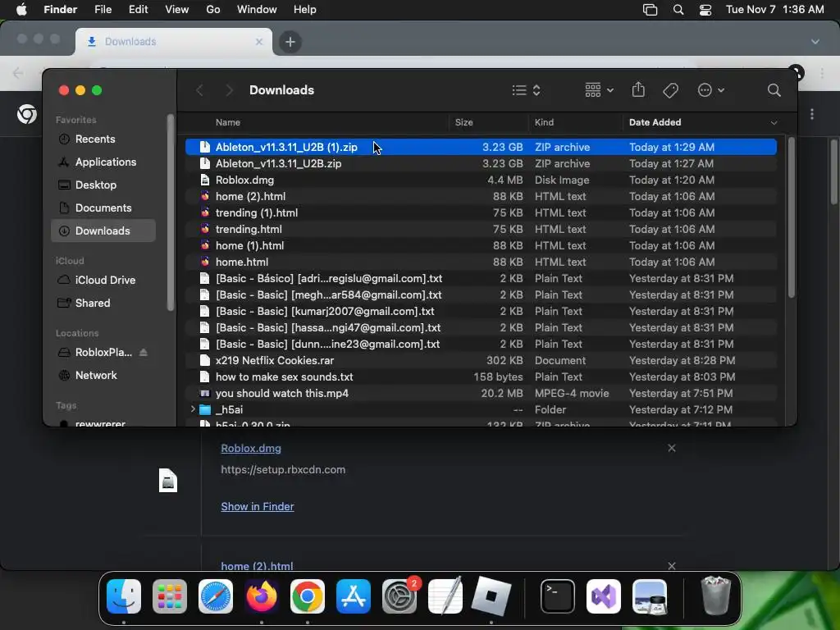Open Trash from the Dock
The height and width of the screenshot is (630, 840).
(716, 596)
